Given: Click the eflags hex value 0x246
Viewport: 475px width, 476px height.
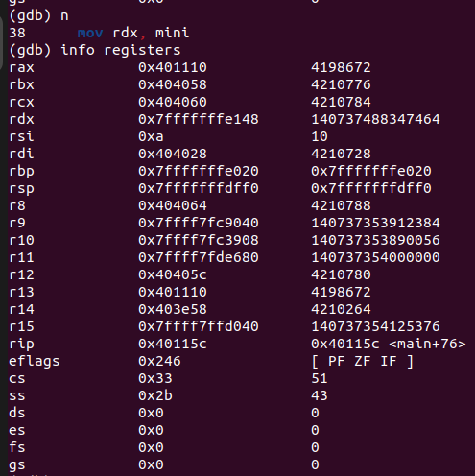Looking at the screenshot, I should click(159, 361).
